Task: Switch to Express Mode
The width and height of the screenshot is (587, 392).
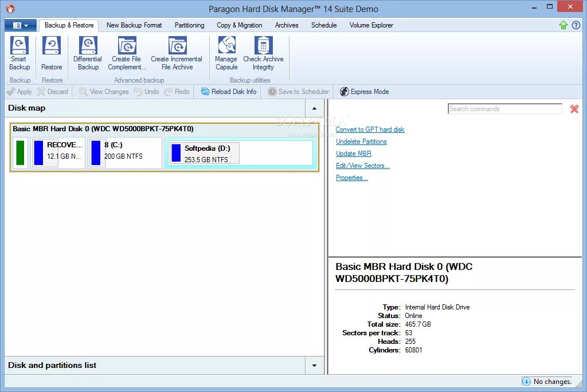Action: (364, 92)
